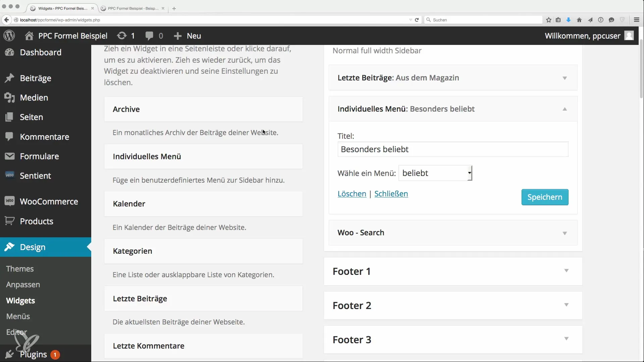The image size is (644, 362).
Task: Click the Titel input field
Action: tap(453, 149)
